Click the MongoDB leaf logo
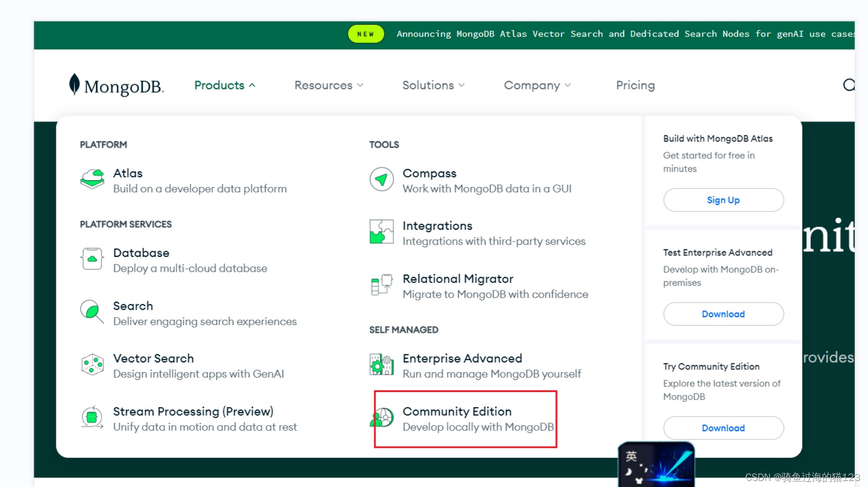The height and width of the screenshot is (487, 868). 116,85
